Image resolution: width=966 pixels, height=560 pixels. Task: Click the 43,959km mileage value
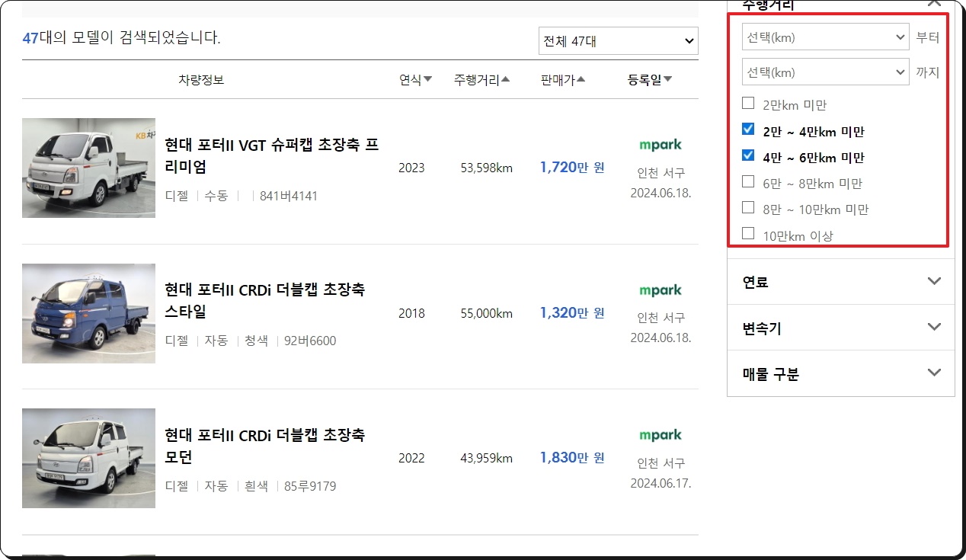[x=487, y=458]
